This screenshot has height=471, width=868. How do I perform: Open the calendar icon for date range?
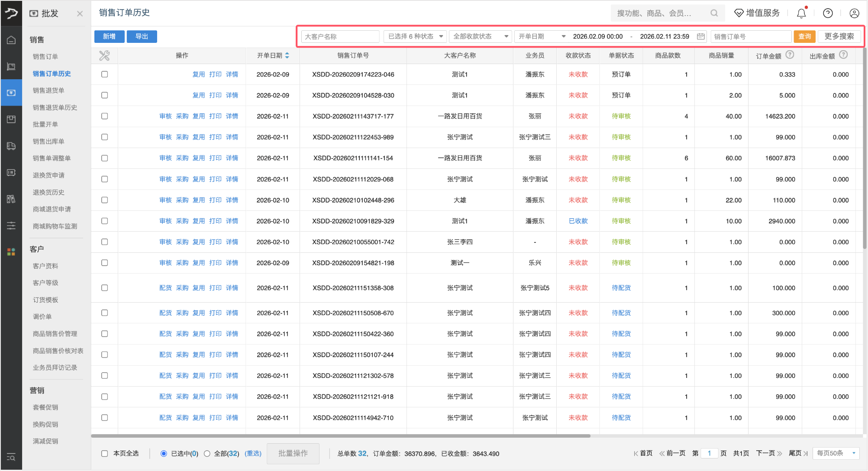700,36
